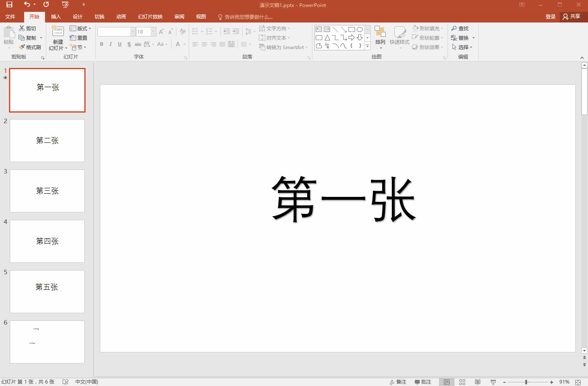Open the 幻灯片放映 ribbon tab
Image resolution: width=588 pixels, height=386 pixels.
(149, 17)
